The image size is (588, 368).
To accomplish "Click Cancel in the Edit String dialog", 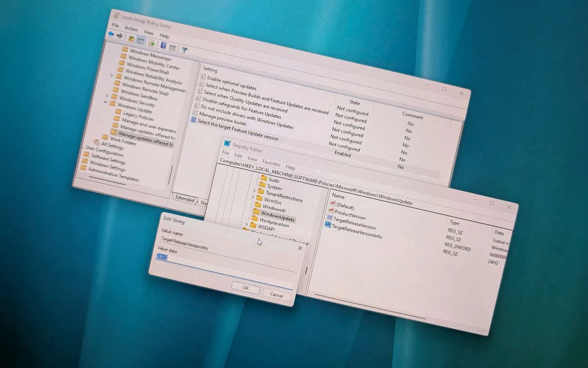I will [276, 295].
